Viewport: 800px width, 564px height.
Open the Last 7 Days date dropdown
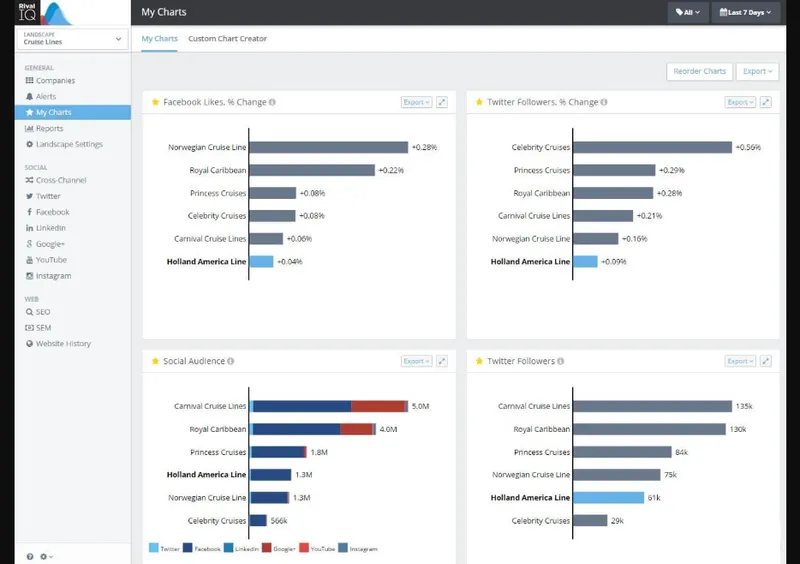coord(745,12)
